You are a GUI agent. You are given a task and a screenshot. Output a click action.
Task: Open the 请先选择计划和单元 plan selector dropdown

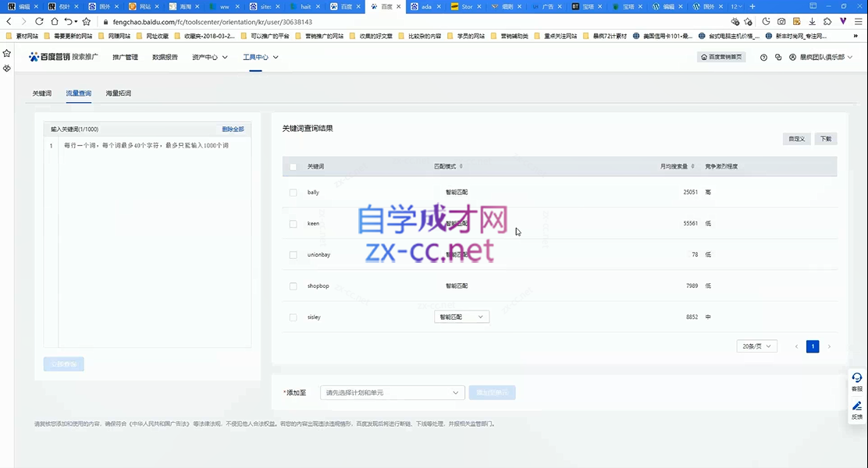393,392
